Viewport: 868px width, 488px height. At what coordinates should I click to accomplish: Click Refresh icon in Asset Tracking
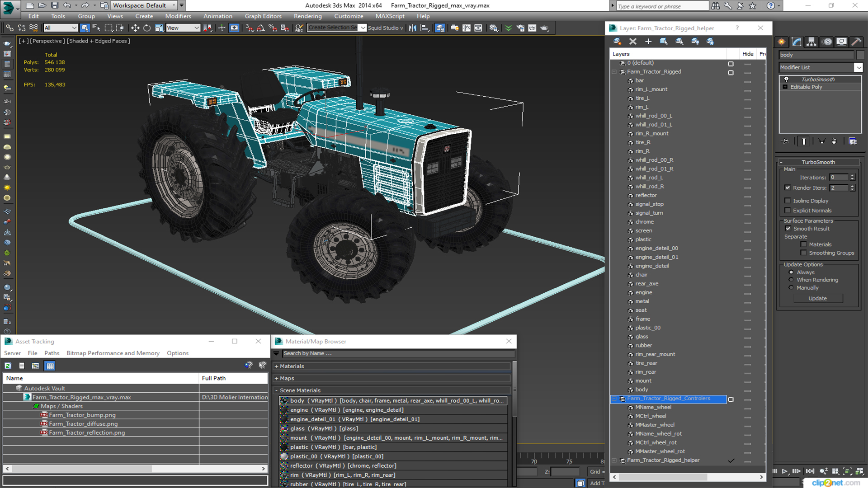click(8, 366)
